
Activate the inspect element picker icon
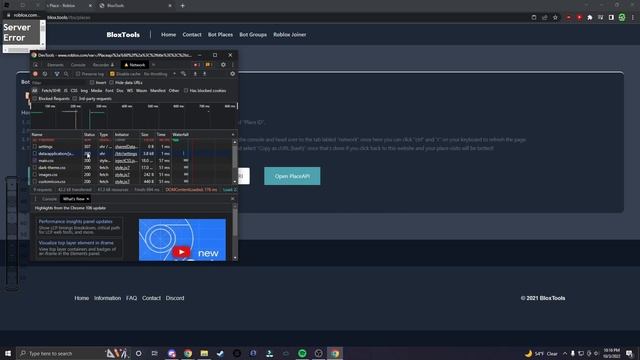click(x=36, y=64)
